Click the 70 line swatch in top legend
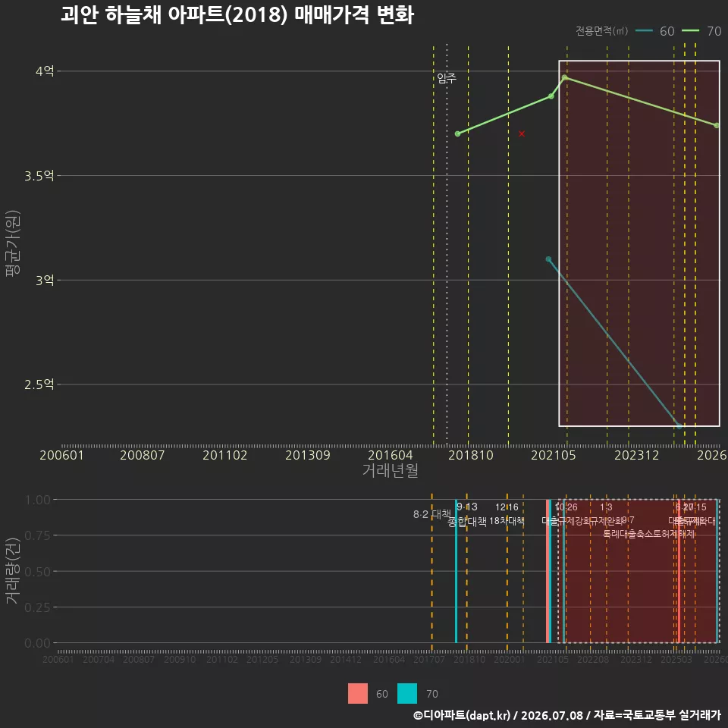728x728 pixels. coord(690,30)
